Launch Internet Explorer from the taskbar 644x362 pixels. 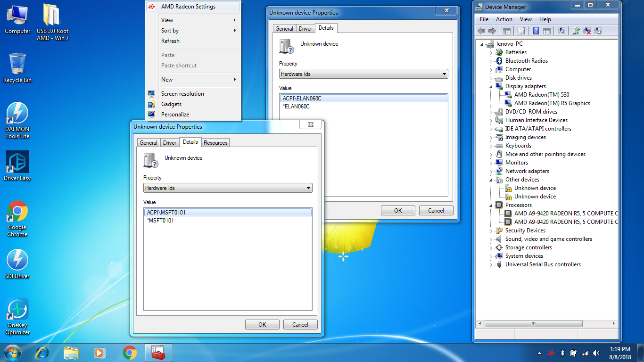point(43,352)
